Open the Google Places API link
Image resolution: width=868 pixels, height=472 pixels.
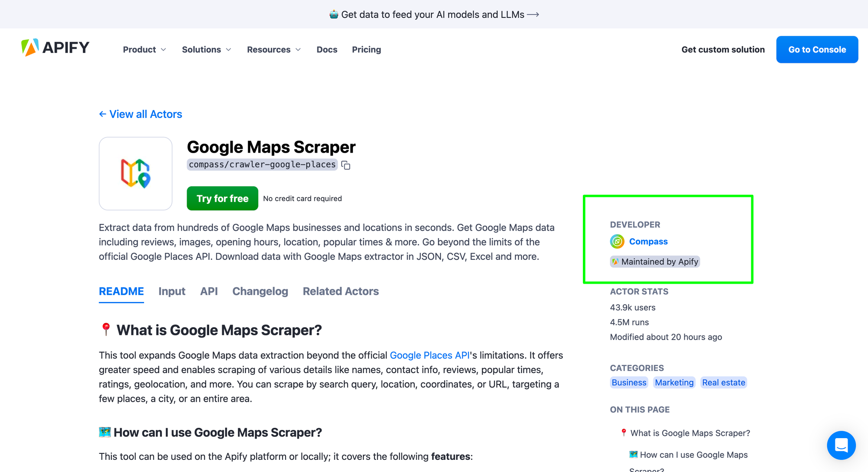[x=430, y=355]
